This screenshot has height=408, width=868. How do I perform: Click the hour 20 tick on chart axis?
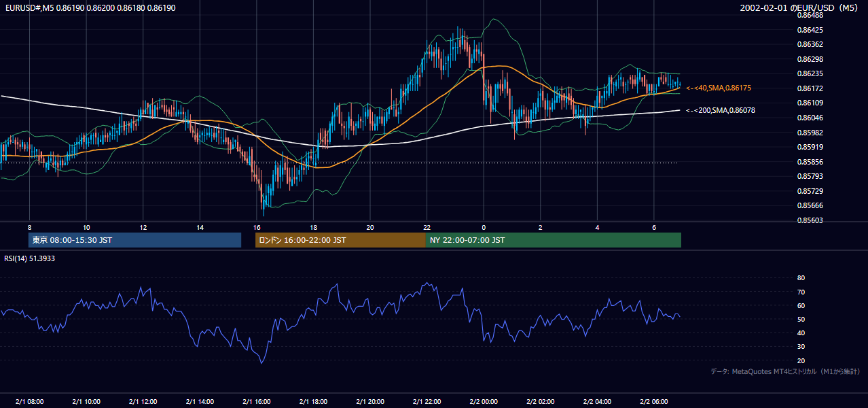click(370, 227)
